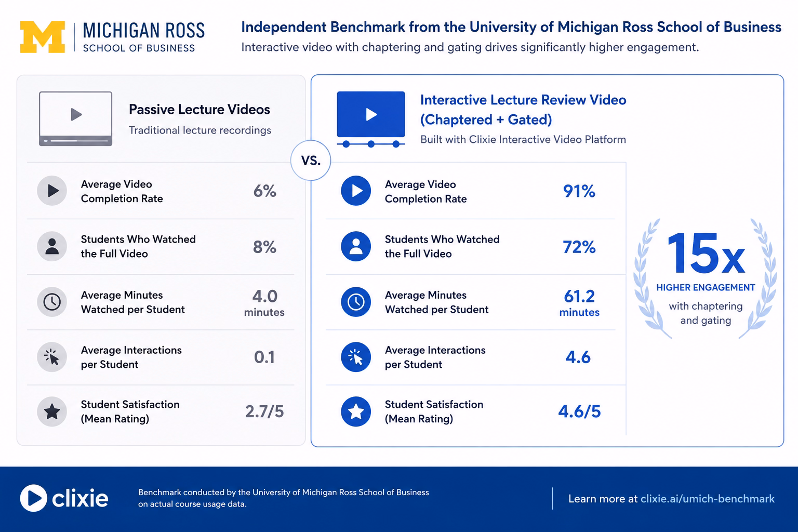Click 'Traditional lecture recordings' subtitle
Image resolution: width=798 pixels, height=532 pixels.
[200, 130]
